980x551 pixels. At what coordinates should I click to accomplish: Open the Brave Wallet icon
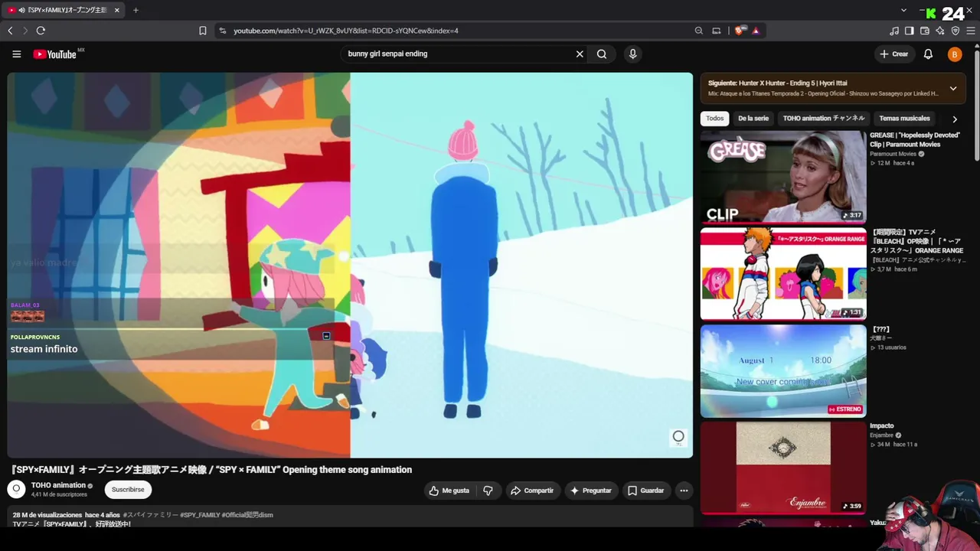click(925, 31)
